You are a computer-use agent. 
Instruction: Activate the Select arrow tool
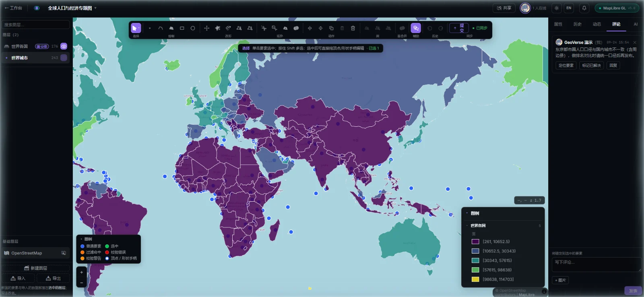pos(136,28)
